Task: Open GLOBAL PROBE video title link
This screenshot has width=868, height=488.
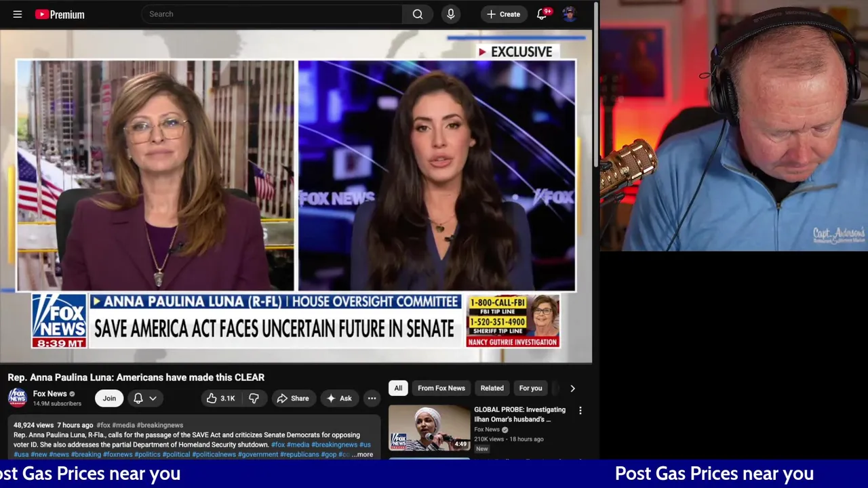Action: click(519, 414)
